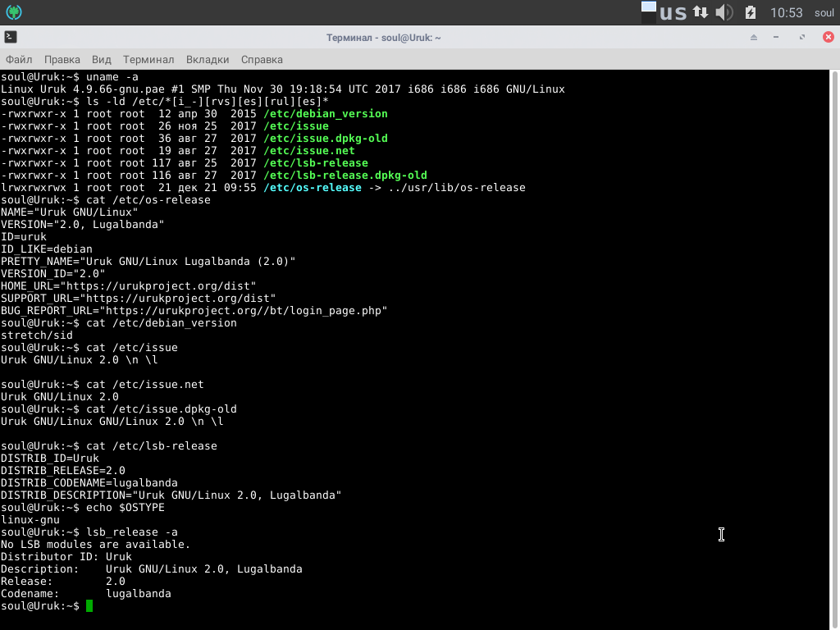Image resolution: width=840 pixels, height=630 pixels.
Task: Click the workspace switcher indicator
Action: pos(648,12)
